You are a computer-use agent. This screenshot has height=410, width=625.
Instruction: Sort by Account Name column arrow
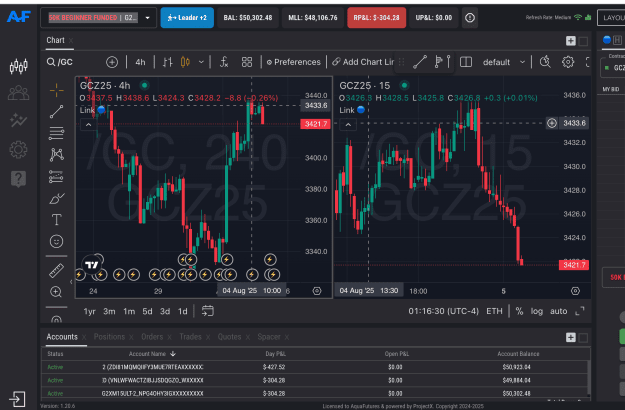coord(173,353)
